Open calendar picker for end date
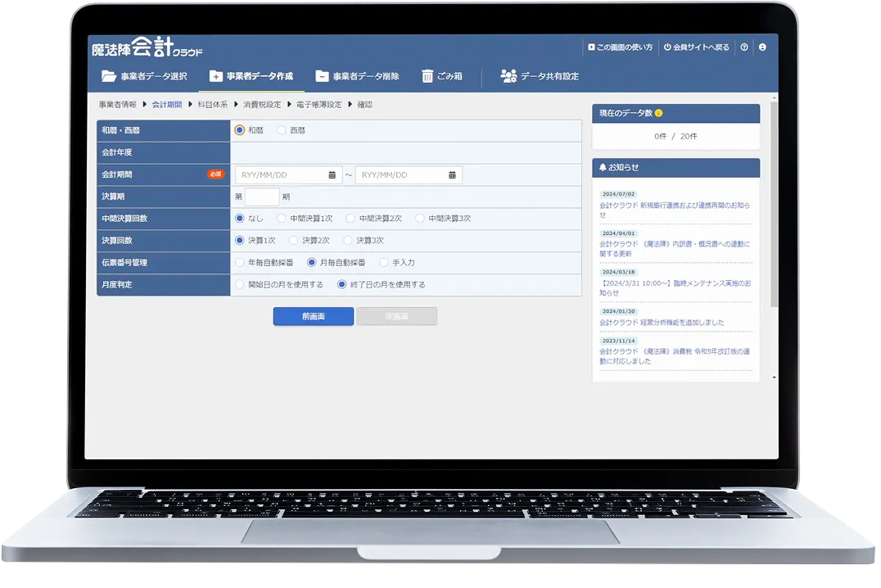881x588 pixels. point(452,175)
